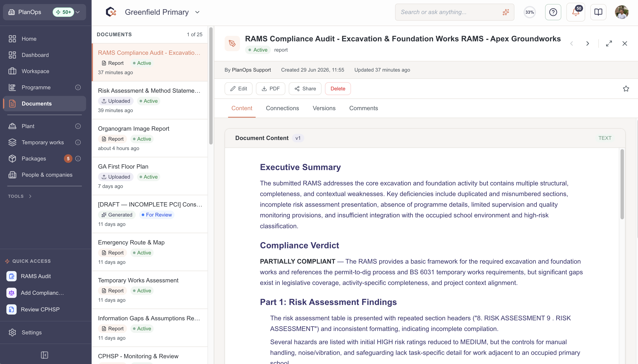Open Add Compliance quick access item
This screenshot has width=638, height=364.
click(45, 293)
